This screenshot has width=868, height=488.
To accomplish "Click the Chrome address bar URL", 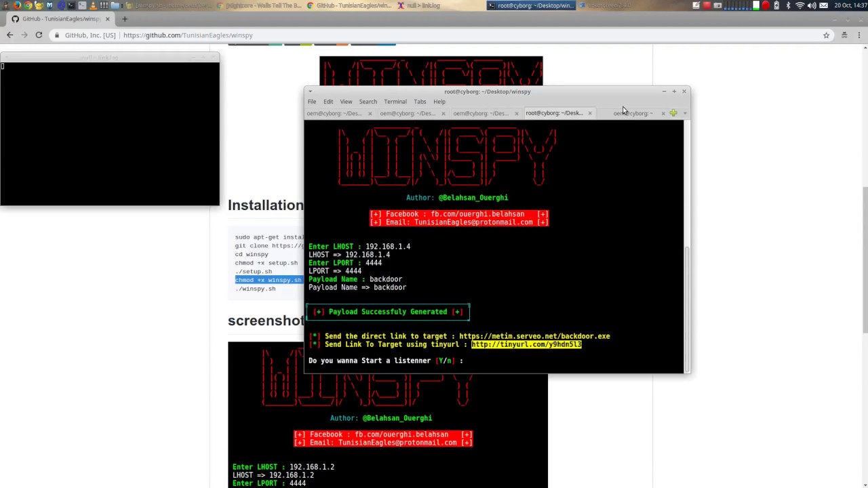I will (188, 35).
